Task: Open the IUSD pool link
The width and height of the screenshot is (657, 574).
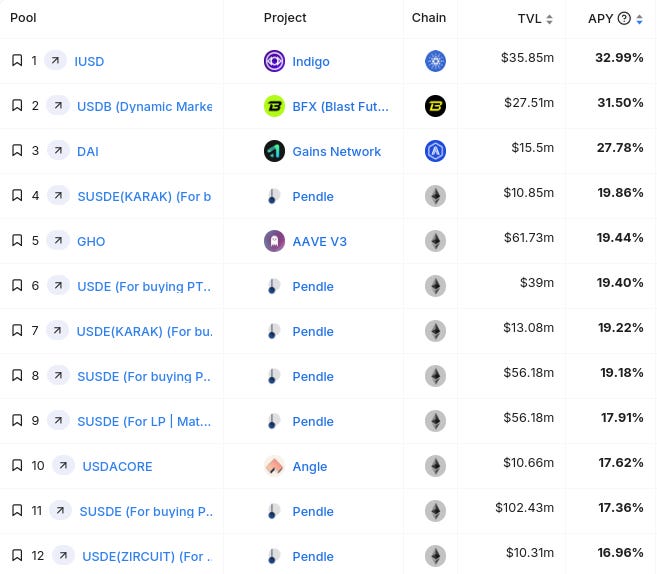Action: pos(89,62)
